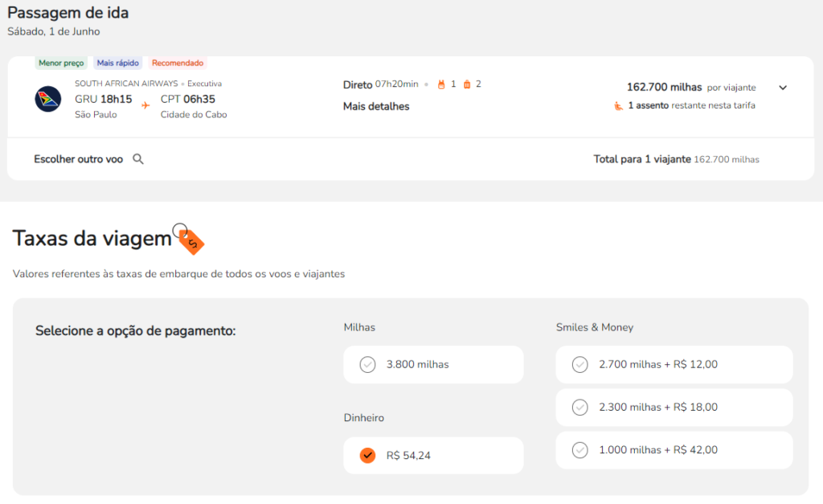Click the carry-on baggage icon
Viewport: 823px width, 504px height.
coord(440,84)
